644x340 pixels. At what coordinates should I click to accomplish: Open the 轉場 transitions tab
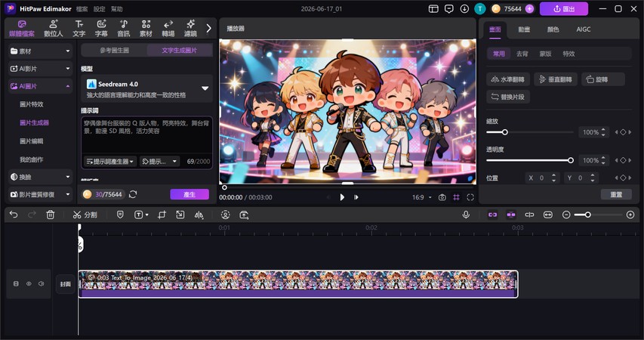coord(168,29)
